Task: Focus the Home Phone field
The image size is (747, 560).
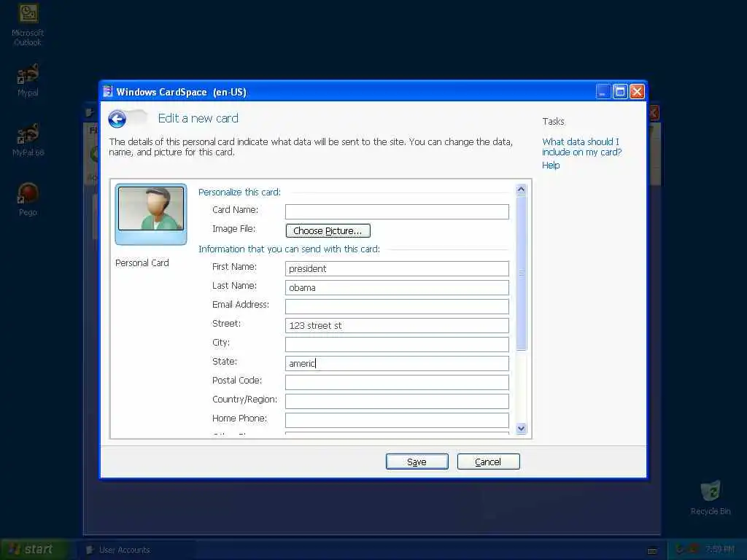Action: point(397,420)
